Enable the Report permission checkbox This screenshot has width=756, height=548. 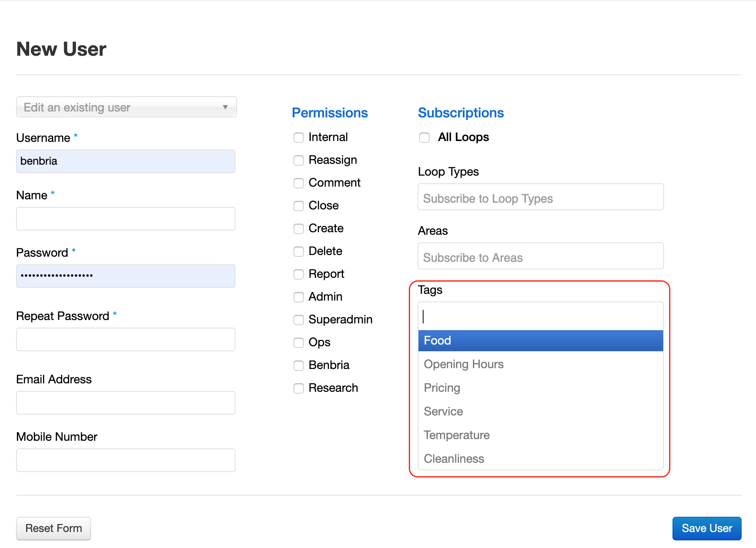[299, 274]
